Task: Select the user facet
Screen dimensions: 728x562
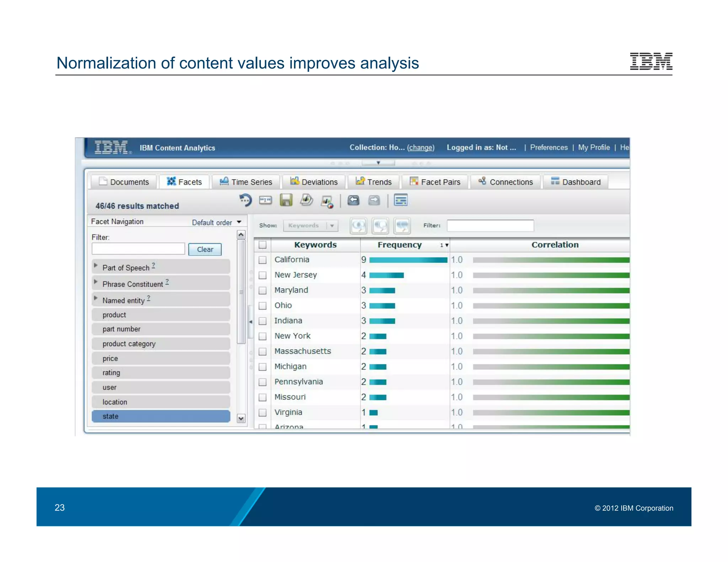Action: click(x=161, y=388)
